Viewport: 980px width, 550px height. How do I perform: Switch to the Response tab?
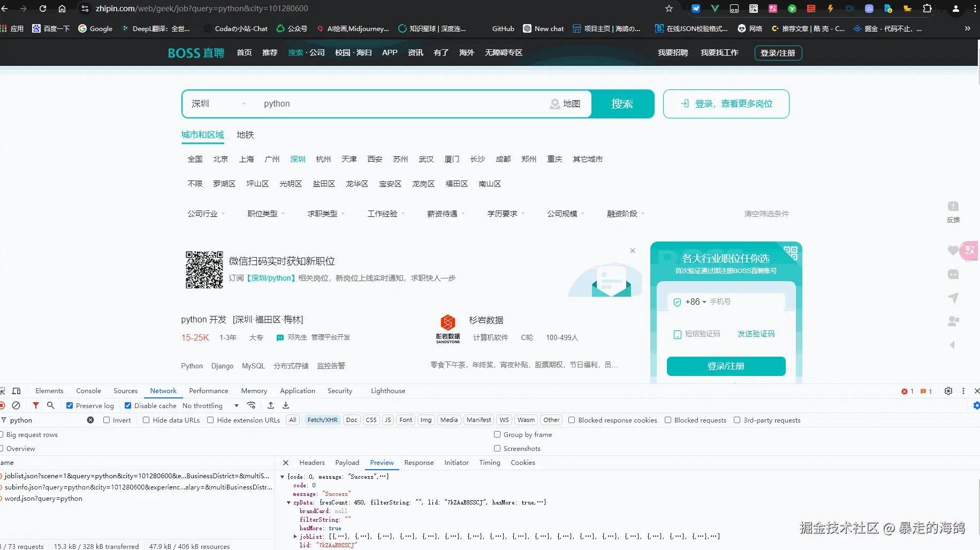419,463
